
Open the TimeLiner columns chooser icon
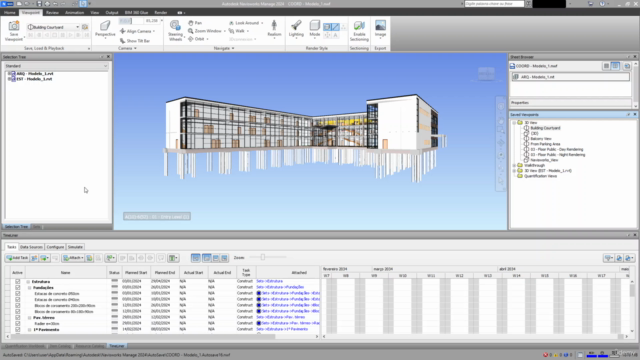pyautogui.click(x=173, y=258)
